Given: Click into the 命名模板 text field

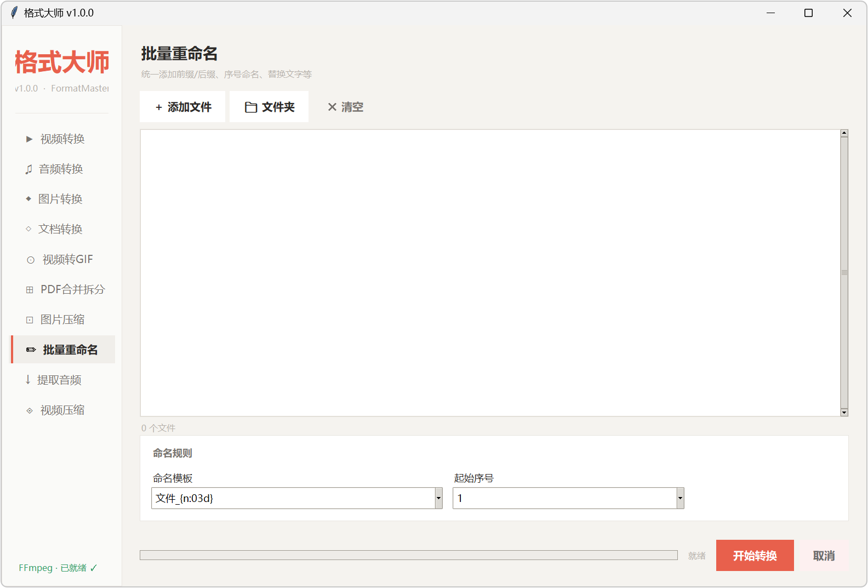Looking at the screenshot, I should [x=293, y=498].
